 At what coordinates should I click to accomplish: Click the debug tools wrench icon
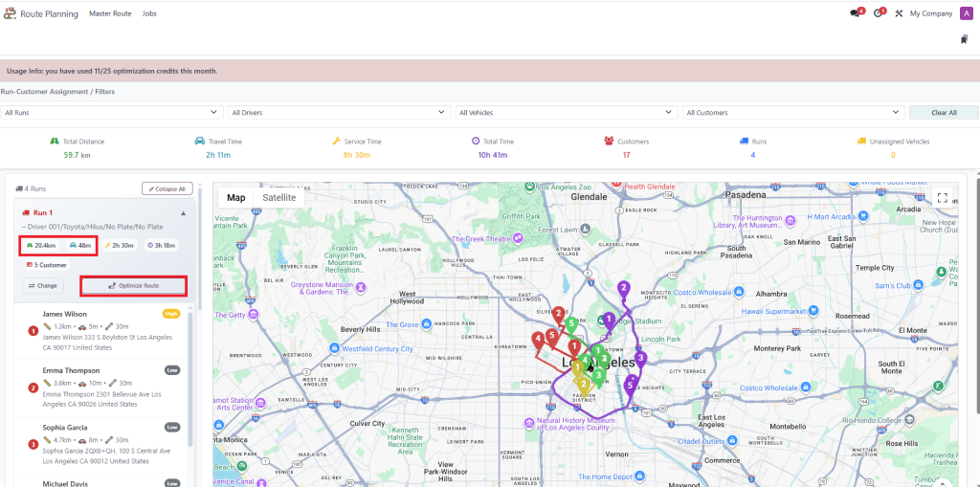pos(899,13)
